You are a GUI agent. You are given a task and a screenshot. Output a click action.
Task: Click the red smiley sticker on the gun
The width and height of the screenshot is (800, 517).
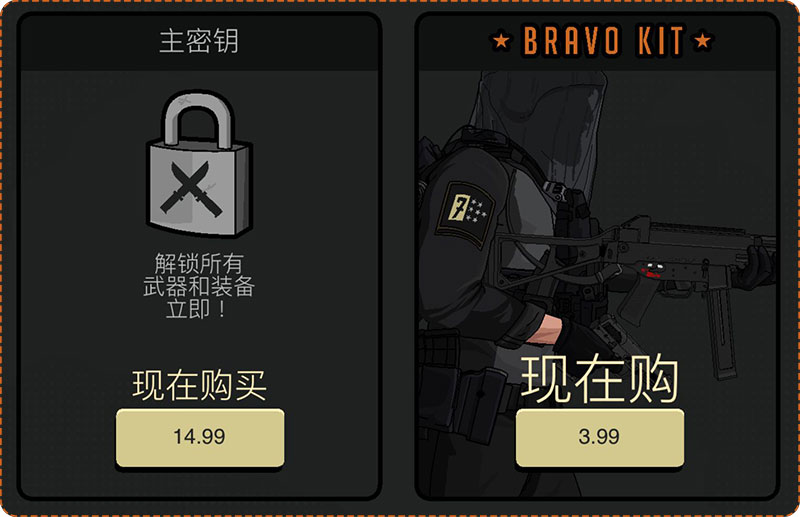coord(652,269)
